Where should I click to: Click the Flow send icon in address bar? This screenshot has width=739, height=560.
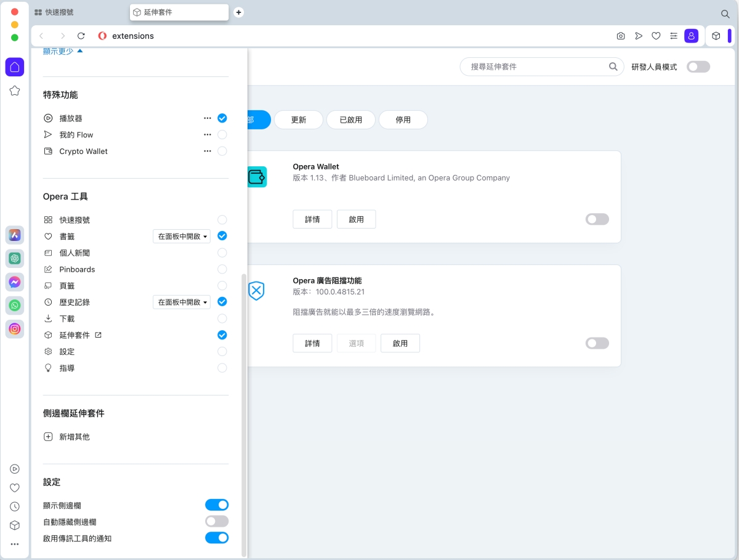tap(639, 36)
